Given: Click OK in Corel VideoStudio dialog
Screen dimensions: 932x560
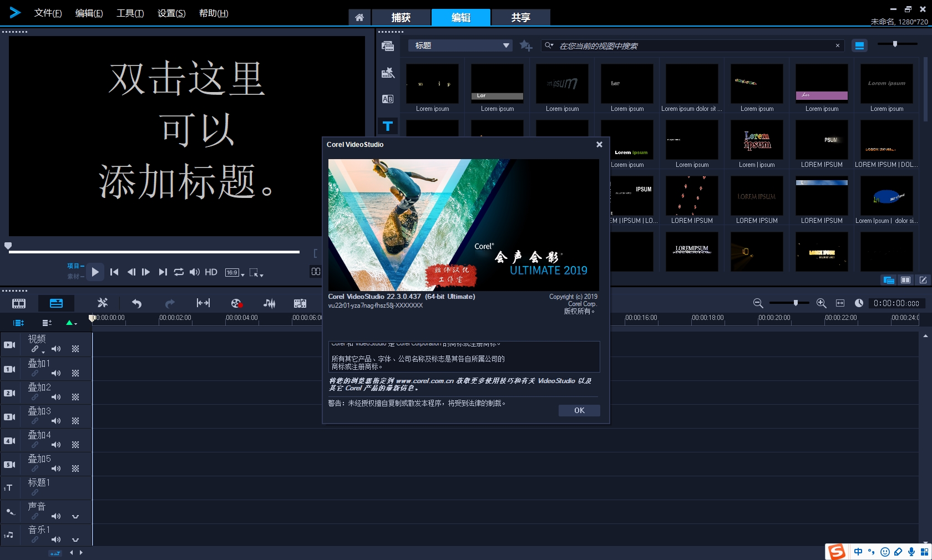Looking at the screenshot, I should tap(579, 410).
